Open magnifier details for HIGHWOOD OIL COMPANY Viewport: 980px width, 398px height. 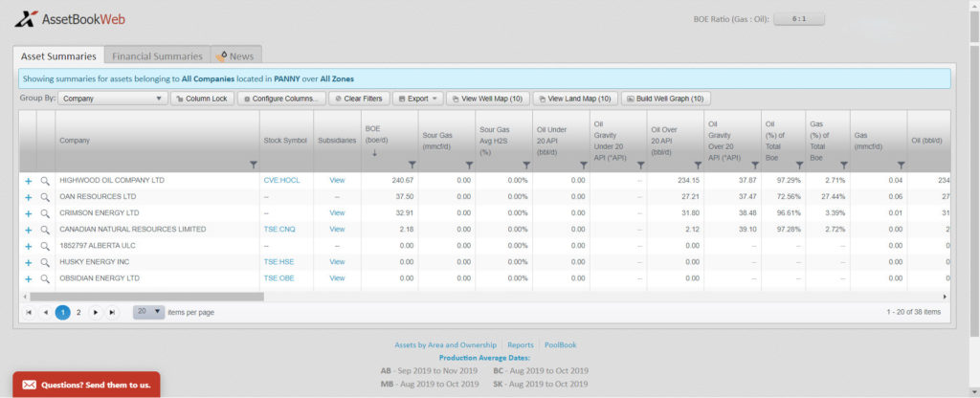[45, 181]
